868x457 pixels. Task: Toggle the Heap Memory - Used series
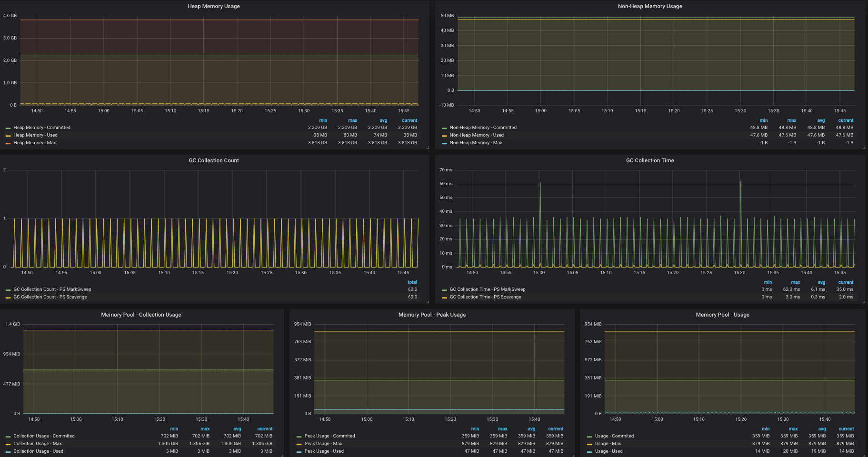point(35,135)
